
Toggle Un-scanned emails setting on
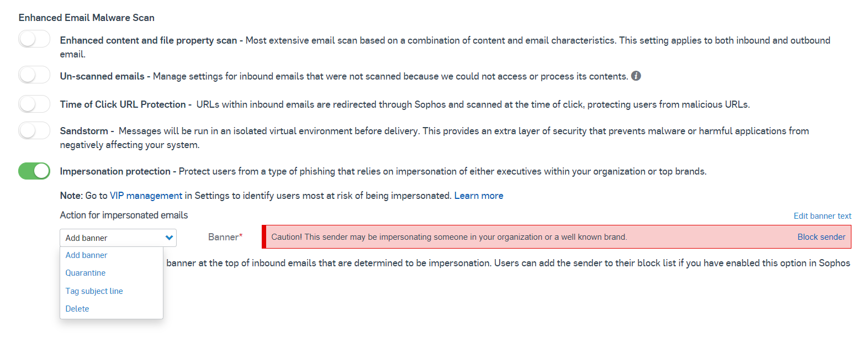tap(34, 75)
